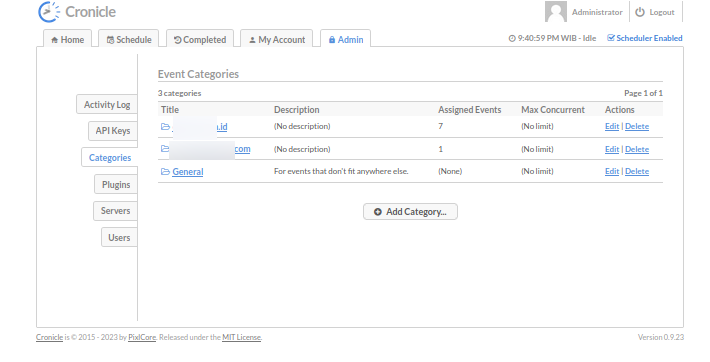Open the API Keys section

pyautogui.click(x=113, y=131)
